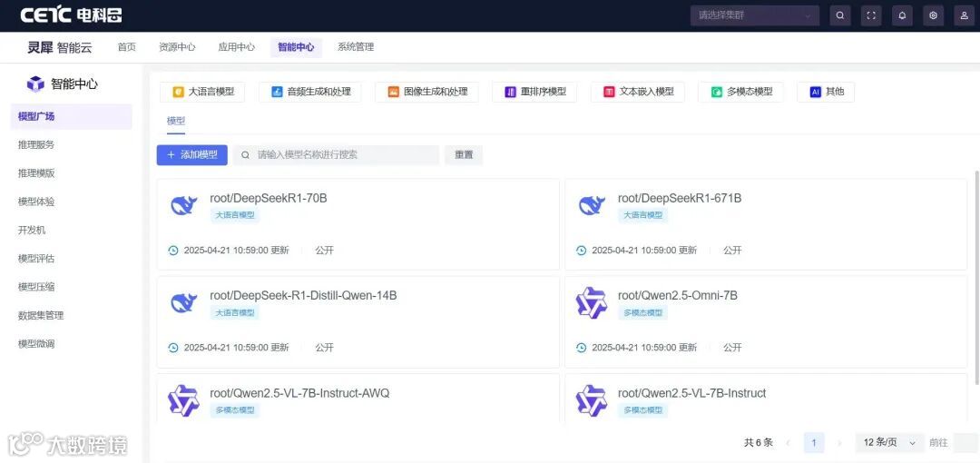Click the 其他 AI category icon
Screen dimensions: 980x463
pos(815,92)
